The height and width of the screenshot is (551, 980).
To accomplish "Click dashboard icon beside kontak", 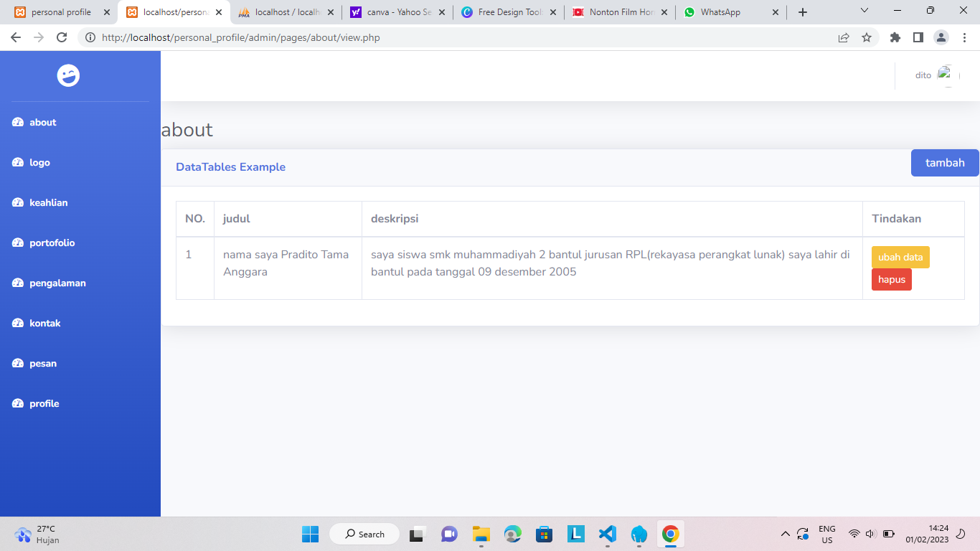I will [18, 324].
